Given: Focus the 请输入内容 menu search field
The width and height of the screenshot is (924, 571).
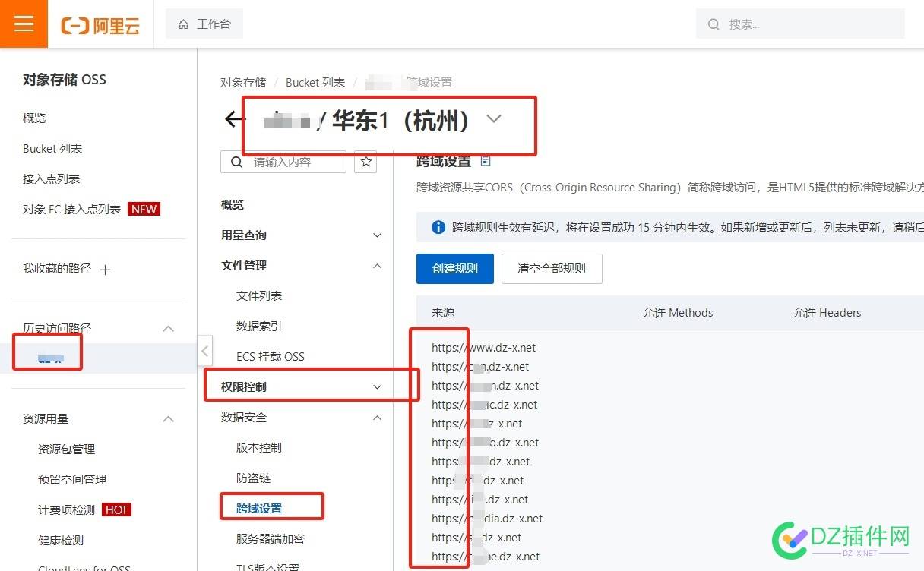Looking at the screenshot, I should pos(283,162).
